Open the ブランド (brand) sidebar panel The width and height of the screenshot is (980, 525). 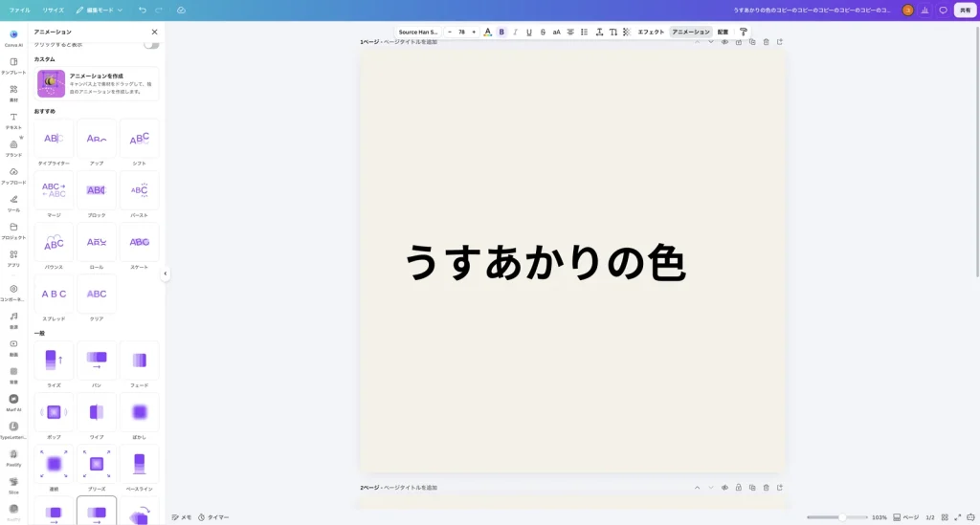[13, 148]
